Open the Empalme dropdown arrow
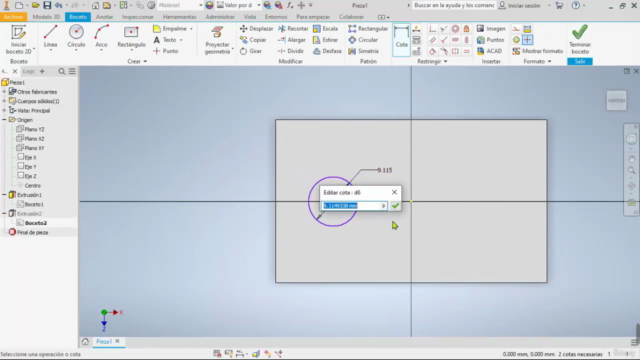 191,29
